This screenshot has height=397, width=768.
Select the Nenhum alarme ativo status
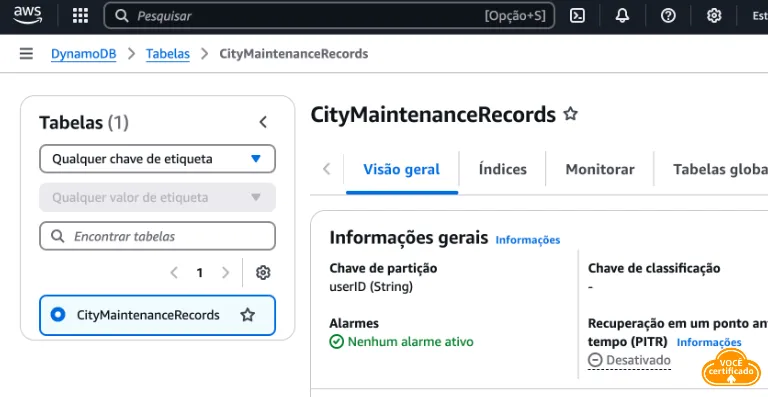pyautogui.click(x=402, y=341)
